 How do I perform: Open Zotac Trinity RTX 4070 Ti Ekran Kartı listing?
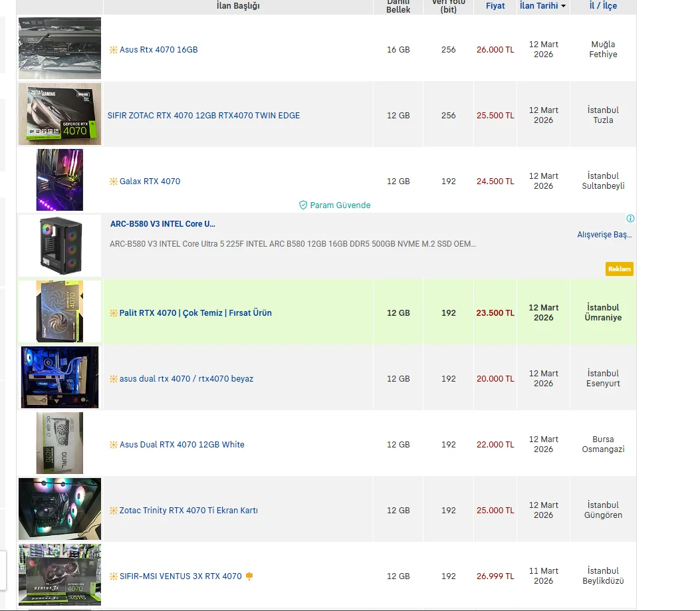coord(188,511)
